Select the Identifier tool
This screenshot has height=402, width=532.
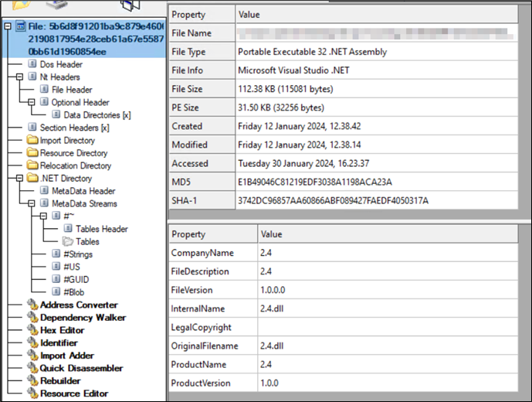59,342
